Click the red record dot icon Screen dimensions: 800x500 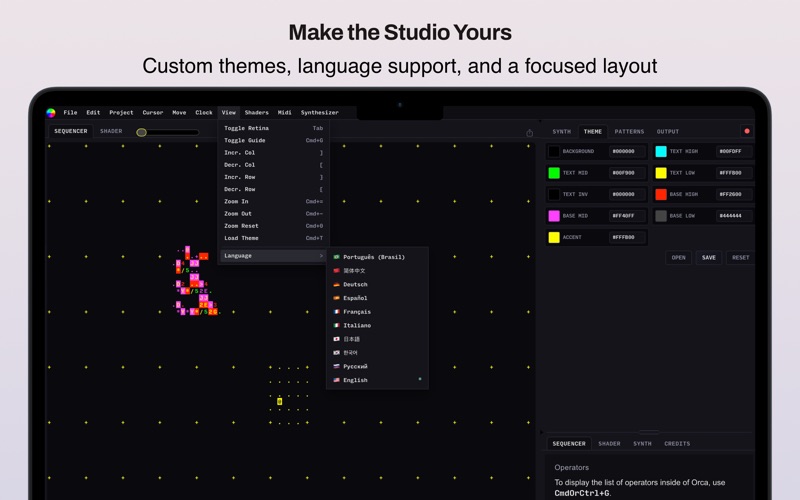(747, 131)
